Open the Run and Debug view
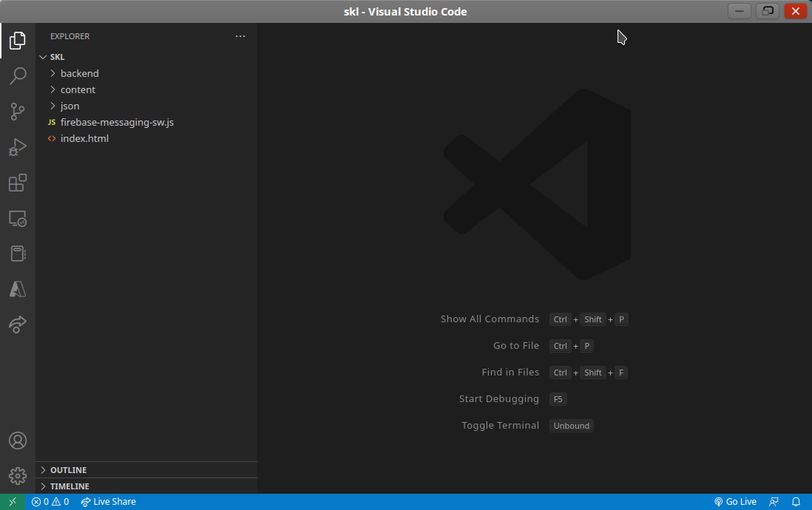This screenshot has height=510, width=812. (18, 147)
